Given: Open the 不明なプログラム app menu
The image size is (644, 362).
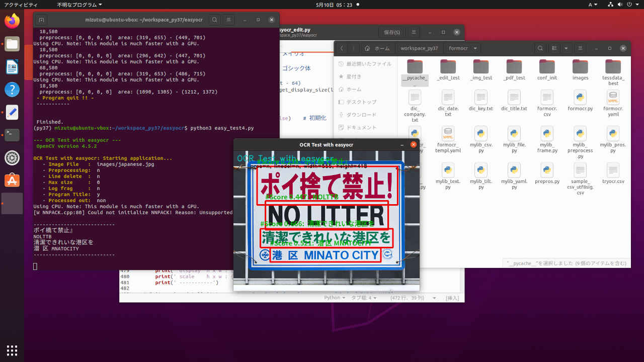Looking at the screenshot, I should pyautogui.click(x=79, y=5).
